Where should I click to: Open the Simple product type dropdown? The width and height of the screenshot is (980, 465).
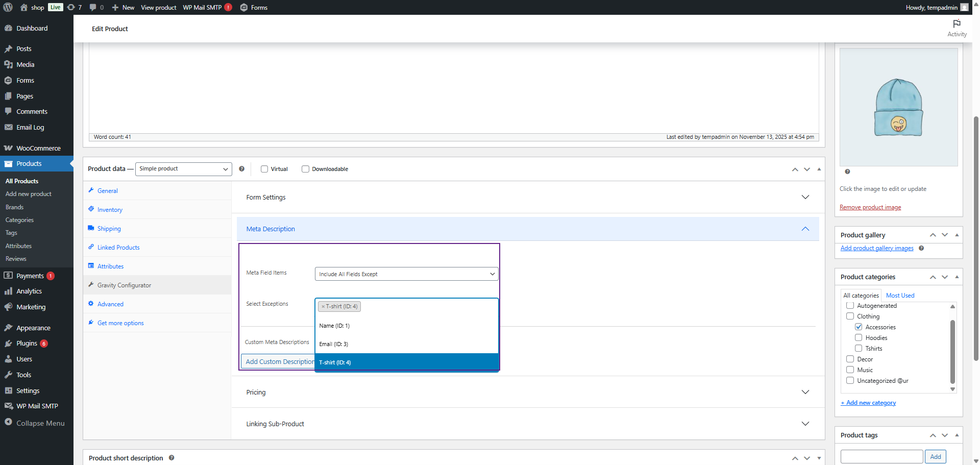tap(183, 169)
